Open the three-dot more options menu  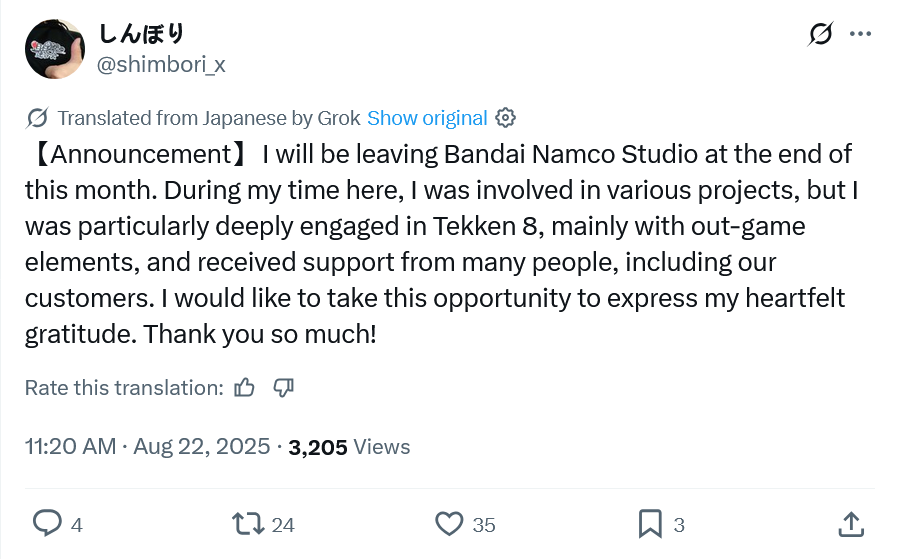(860, 34)
